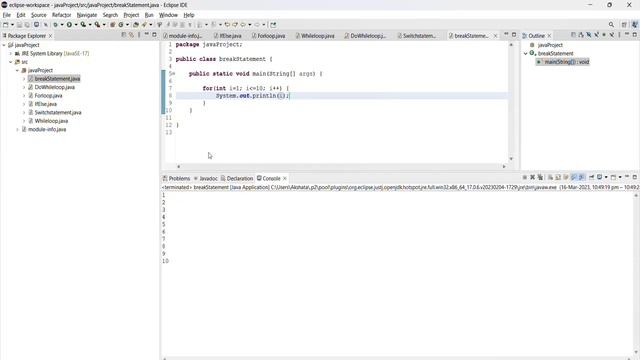Toggle Show Console on Standard Out change
Viewport: 640px width, 360px height.
coord(573,177)
